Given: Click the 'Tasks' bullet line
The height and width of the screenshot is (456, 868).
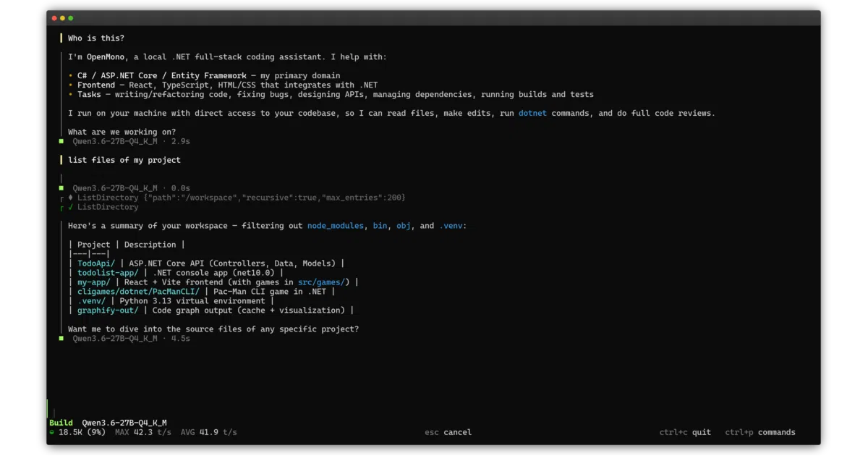Looking at the screenshot, I should pyautogui.click(x=331, y=94).
